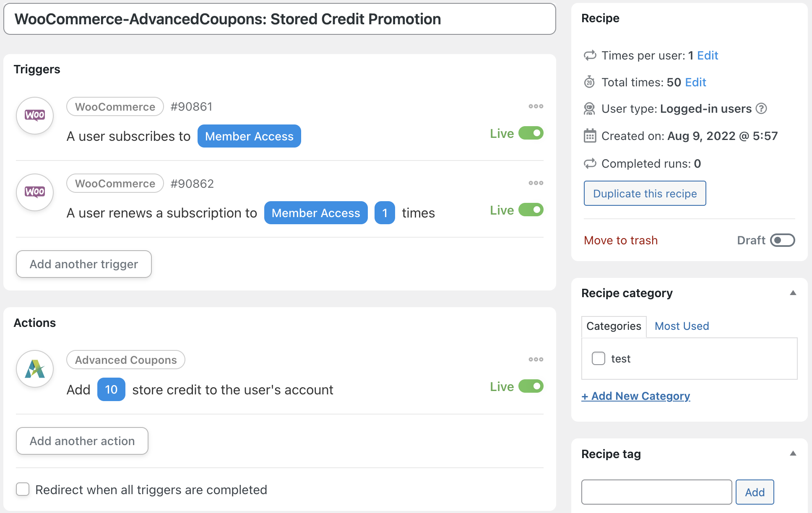Click the help icon beside Logged-in users
Viewport: 812px width, 513px height.
[761, 109]
